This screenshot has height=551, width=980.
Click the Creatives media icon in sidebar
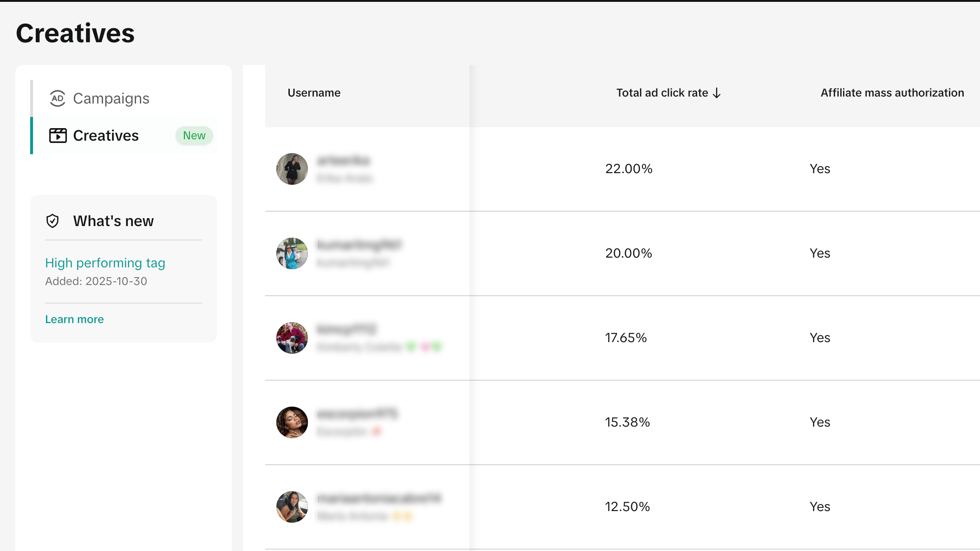pyautogui.click(x=58, y=136)
